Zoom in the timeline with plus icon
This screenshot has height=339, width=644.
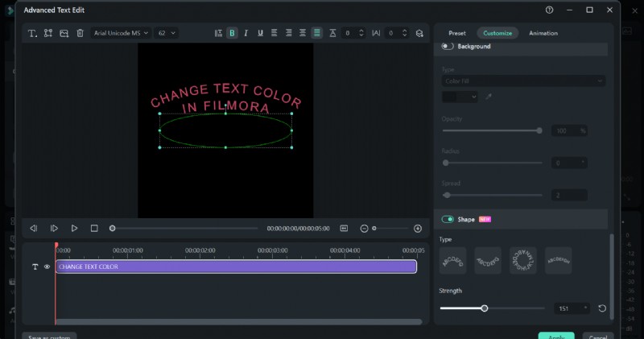[418, 229]
